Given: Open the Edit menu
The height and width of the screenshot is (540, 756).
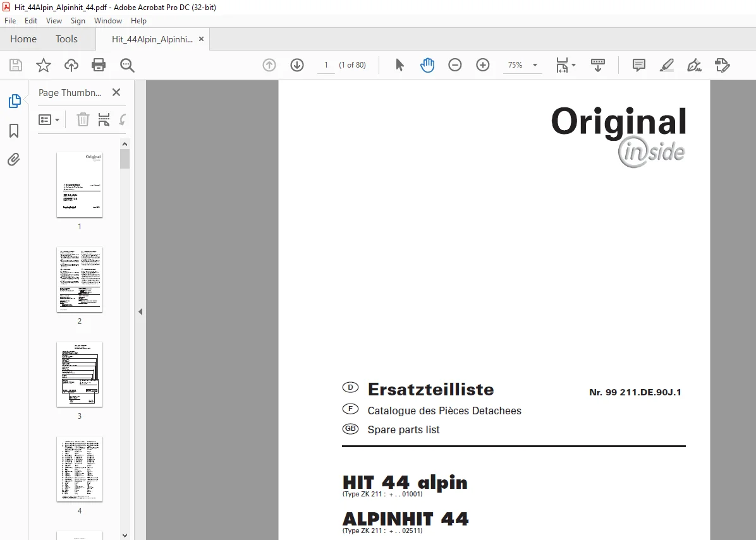Looking at the screenshot, I should pyautogui.click(x=31, y=21).
